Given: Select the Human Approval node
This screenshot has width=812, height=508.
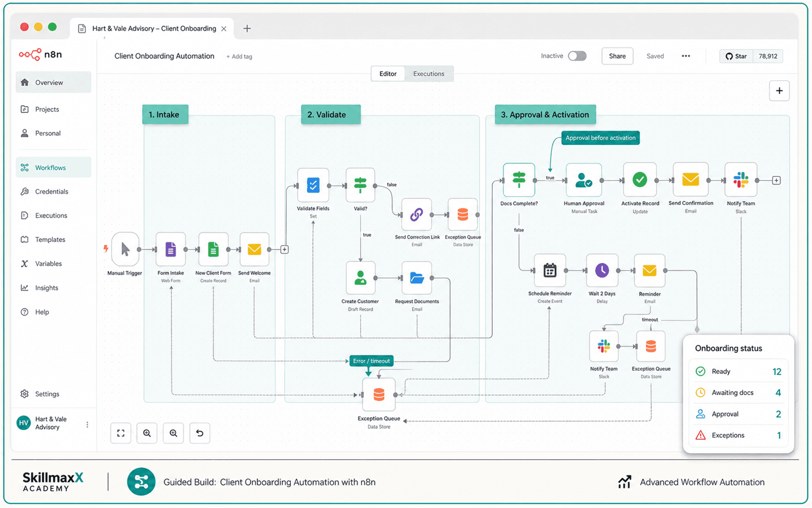Looking at the screenshot, I should (x=584, y=180).
